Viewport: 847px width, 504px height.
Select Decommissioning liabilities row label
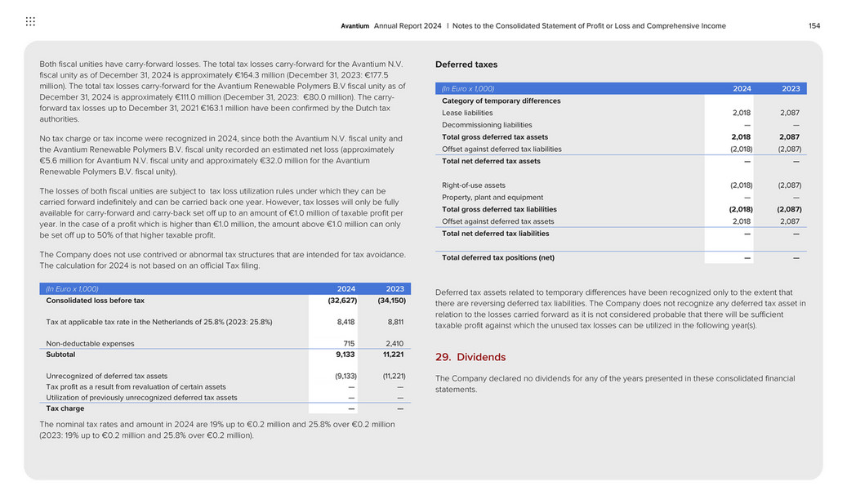tap(487, 125)
